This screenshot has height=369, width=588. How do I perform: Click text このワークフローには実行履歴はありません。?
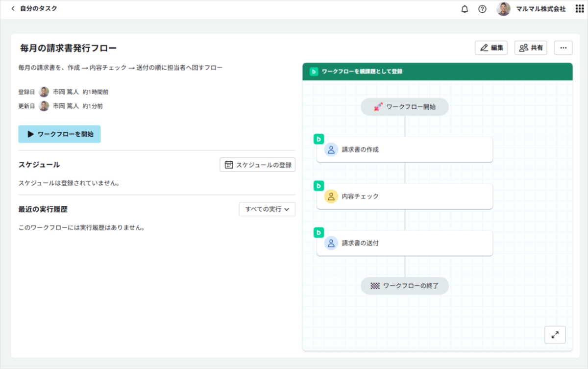83,228
